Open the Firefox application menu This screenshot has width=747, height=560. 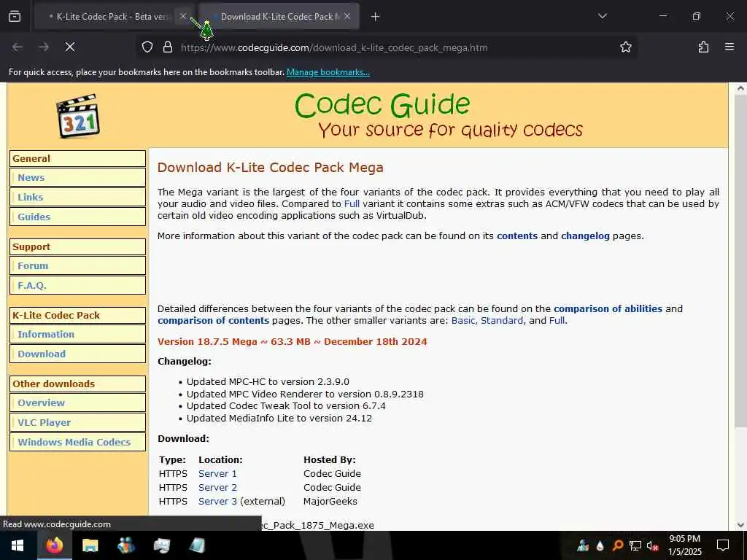[729, 47]
